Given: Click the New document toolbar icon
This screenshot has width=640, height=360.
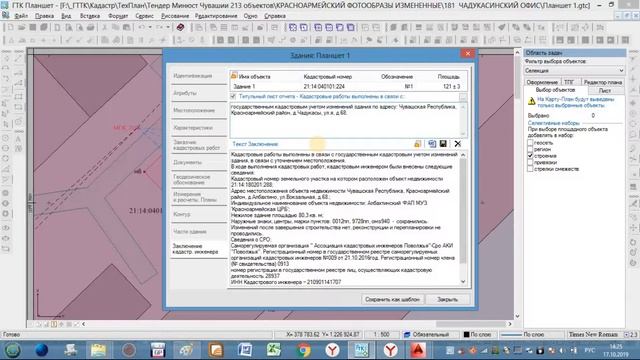Looking at the screenshot, I should pyautogui.click(x=11, y=27).
